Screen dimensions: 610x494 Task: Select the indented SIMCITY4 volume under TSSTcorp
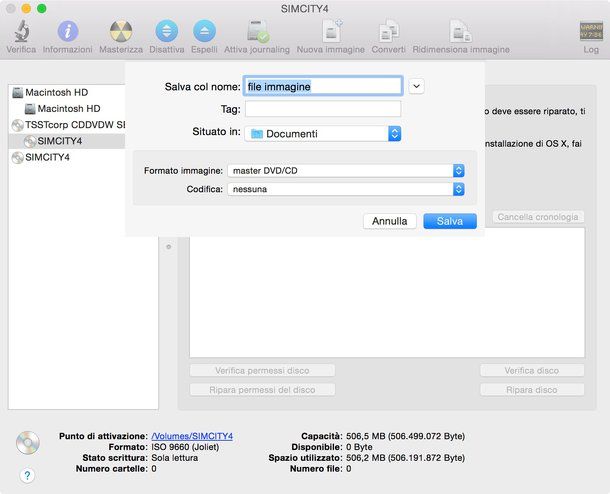click(x=67, y=141)
